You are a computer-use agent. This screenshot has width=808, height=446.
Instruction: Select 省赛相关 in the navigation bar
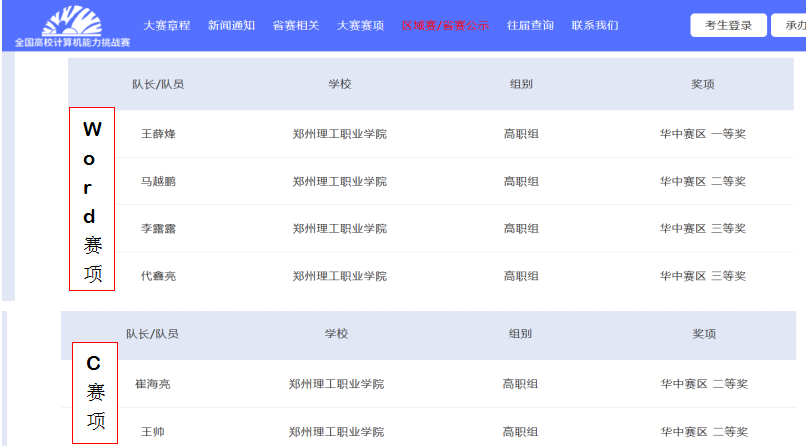(296, 25)
